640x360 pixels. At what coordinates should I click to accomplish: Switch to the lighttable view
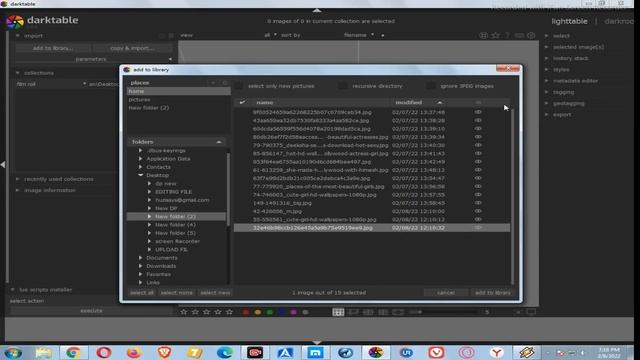click(x=569, y=21)
